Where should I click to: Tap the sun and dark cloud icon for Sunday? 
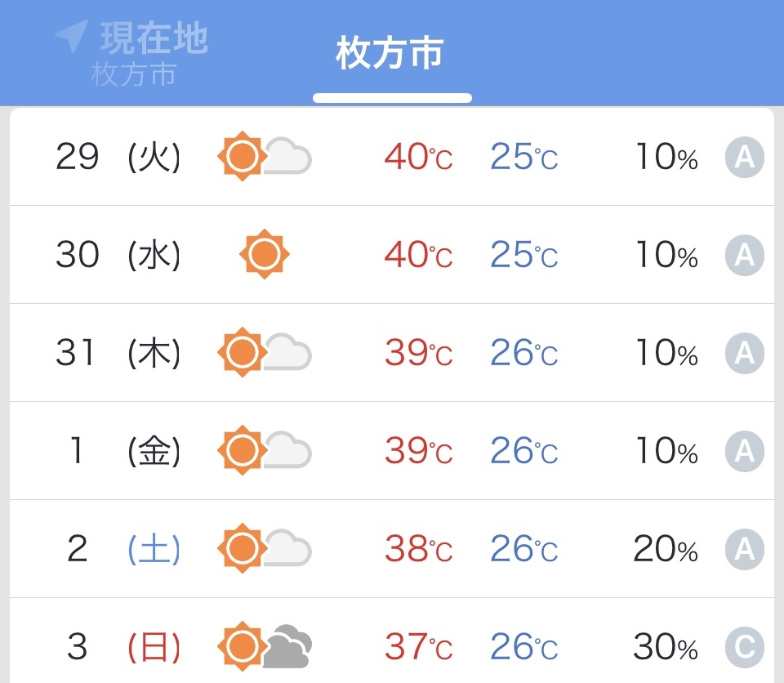(x=265, y=646)
